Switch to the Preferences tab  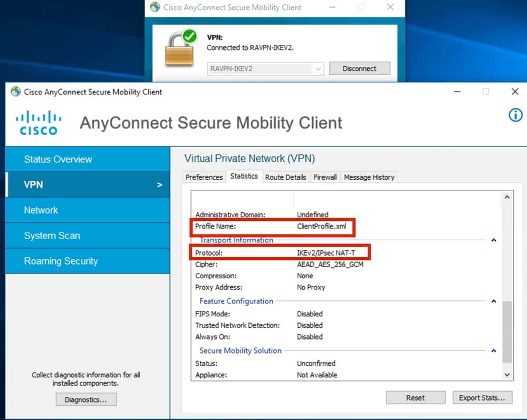point(204,177)
